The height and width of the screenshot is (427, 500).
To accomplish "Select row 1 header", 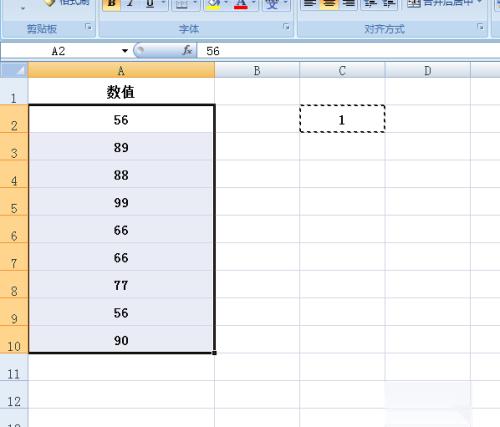I will pyautogui.click(x=14, y=91).
